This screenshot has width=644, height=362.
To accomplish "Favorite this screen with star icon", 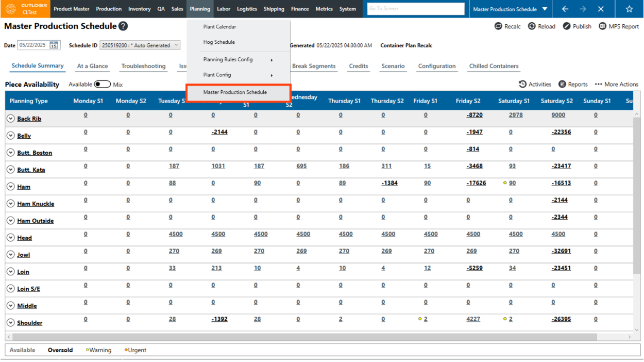I will click(x=629, y=9).
